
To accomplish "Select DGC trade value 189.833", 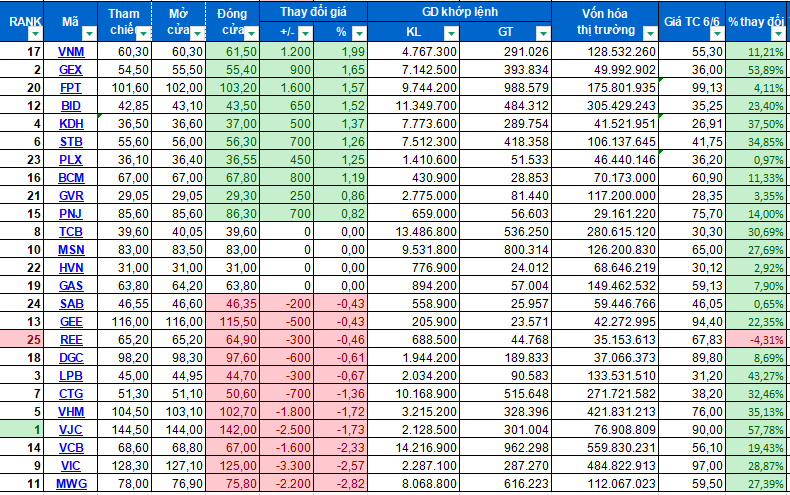I will point(505,358).
